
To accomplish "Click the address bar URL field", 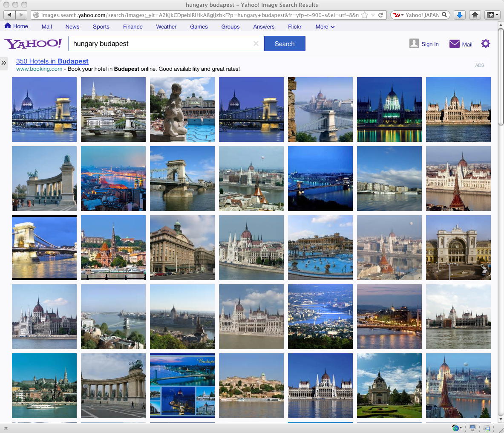I will click(199, 15).
